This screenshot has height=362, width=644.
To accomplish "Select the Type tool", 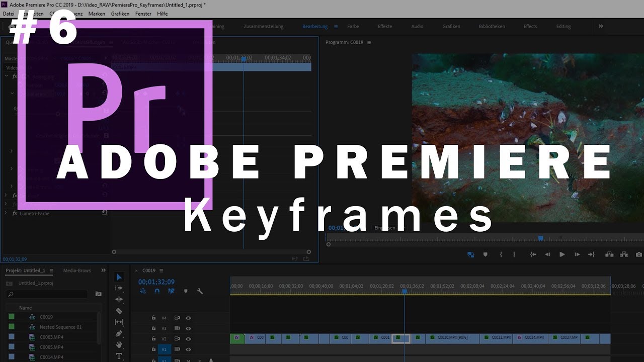I will (x=119, y=356).
